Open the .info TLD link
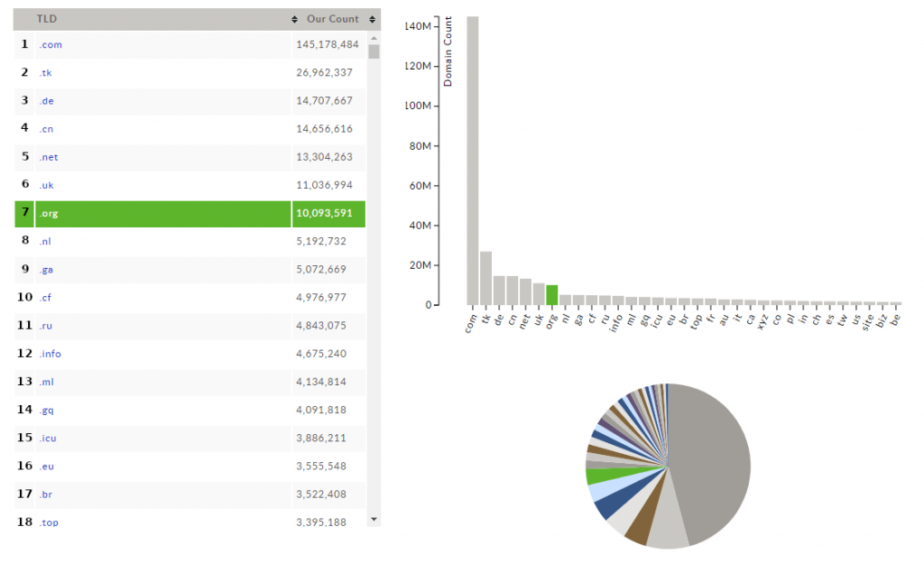Image resolution: width=924 pixels, height=573 pixels. pos(51,354)
